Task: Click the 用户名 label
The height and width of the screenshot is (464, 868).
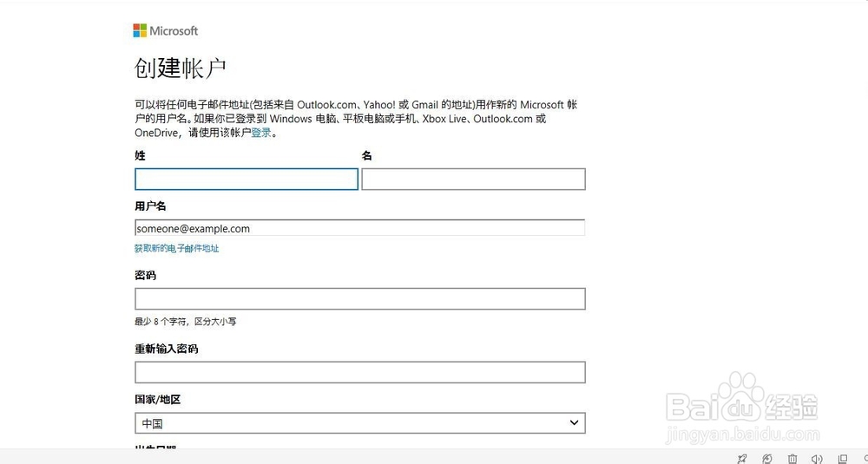Action: [150, 206]
